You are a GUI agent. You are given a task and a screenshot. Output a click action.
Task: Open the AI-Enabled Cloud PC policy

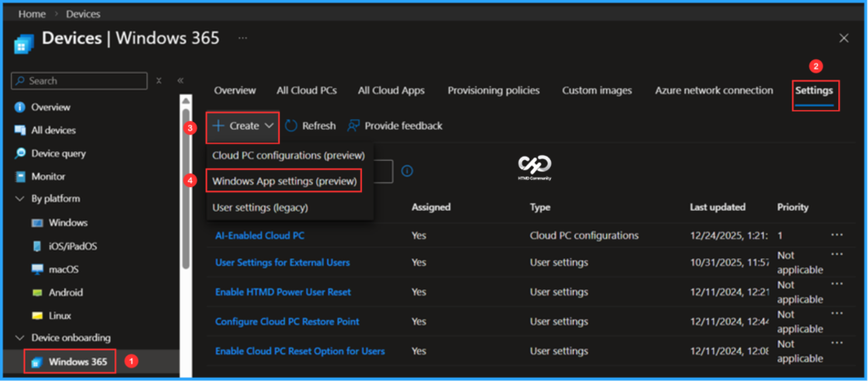pyautogui.click(x=259, y=235)
